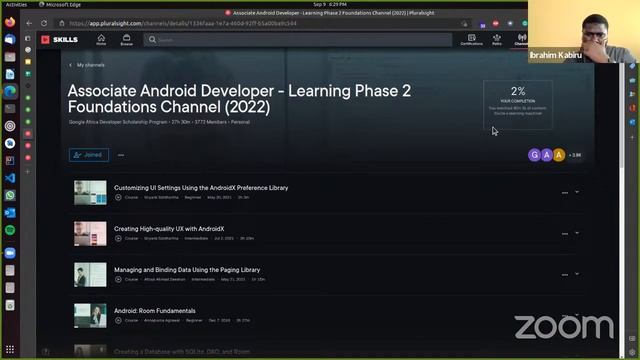The height and width of the screenshot is (360, 640).
Task: Open the clock and calendar in top bar
Action: 330,4
